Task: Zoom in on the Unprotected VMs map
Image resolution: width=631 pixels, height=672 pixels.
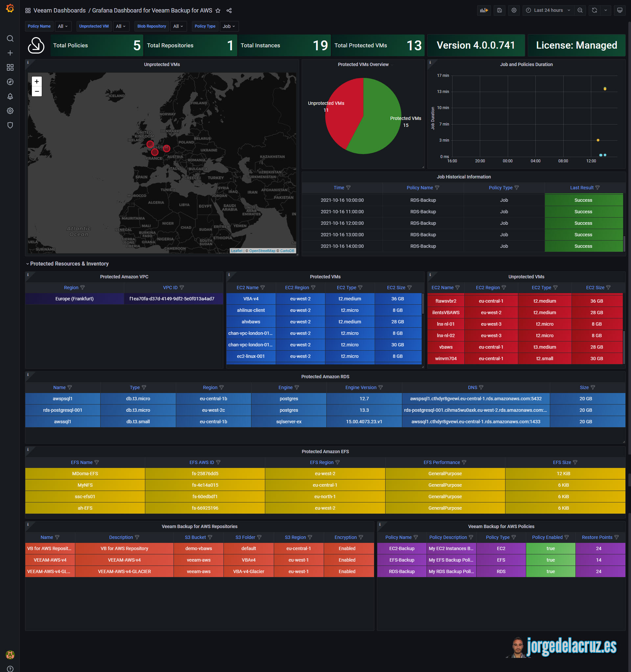Action: 37,81
